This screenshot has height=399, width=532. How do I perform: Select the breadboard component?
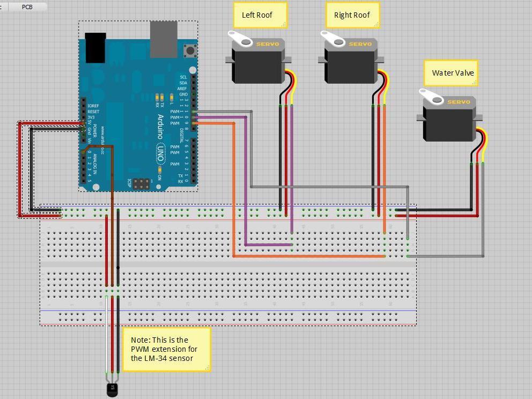[228, 264]
